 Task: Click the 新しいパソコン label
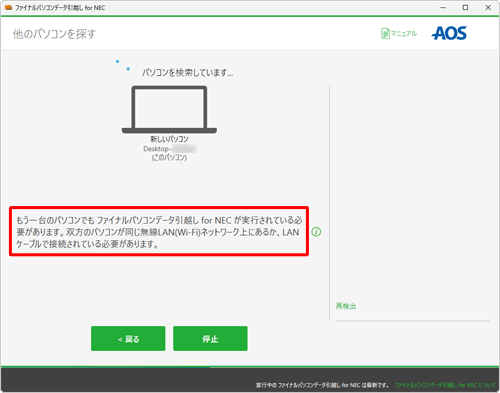pyautogui.click(x=169, y=139)
